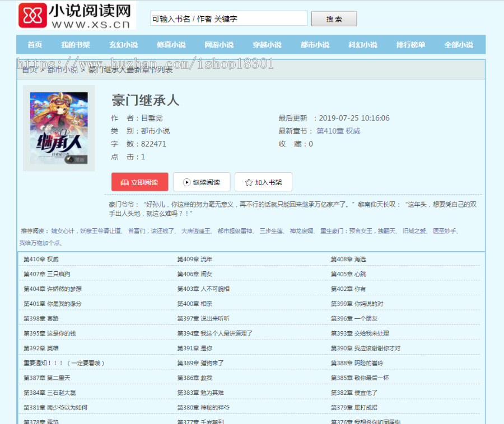Click the star icon on 加入书架 button
The image size is (504, 424).
coord(247,182)
